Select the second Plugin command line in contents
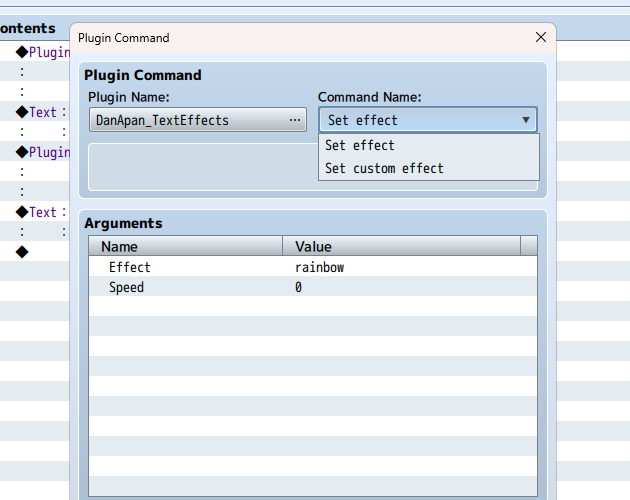Viewport: 630px width, 500px height. click(43, 152)
